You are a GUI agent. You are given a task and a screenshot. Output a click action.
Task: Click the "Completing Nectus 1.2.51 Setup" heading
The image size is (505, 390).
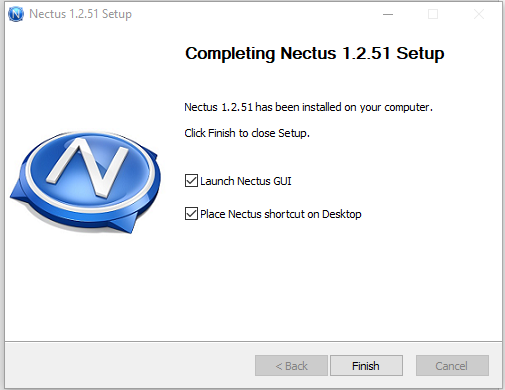click(x=315, y=54)
